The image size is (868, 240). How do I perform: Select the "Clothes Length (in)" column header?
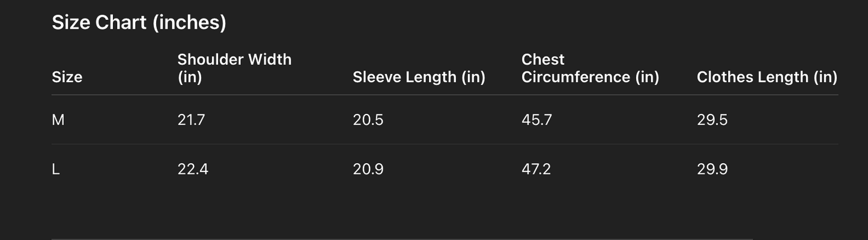point(766,77)
